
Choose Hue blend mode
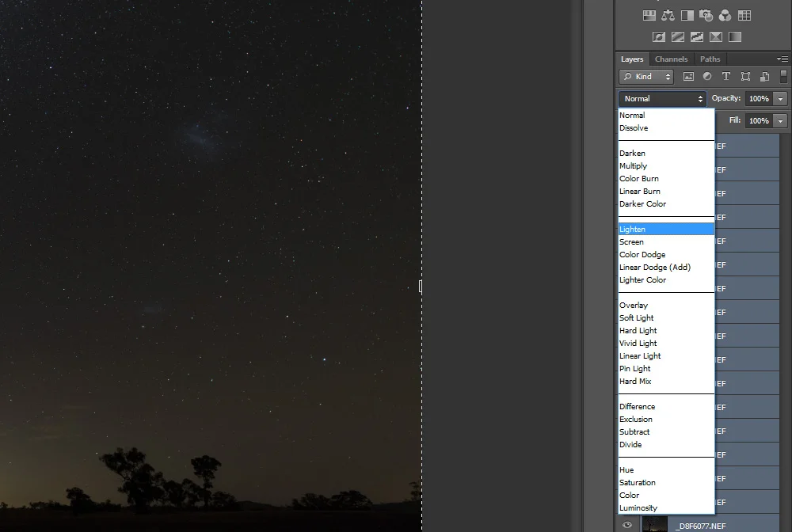pyautogui.click(x=666, y=470)
